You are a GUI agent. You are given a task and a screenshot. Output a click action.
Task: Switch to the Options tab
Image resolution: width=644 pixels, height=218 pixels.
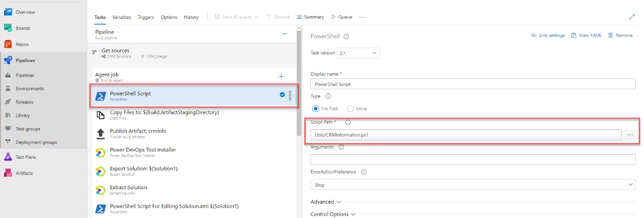(169, 17)
